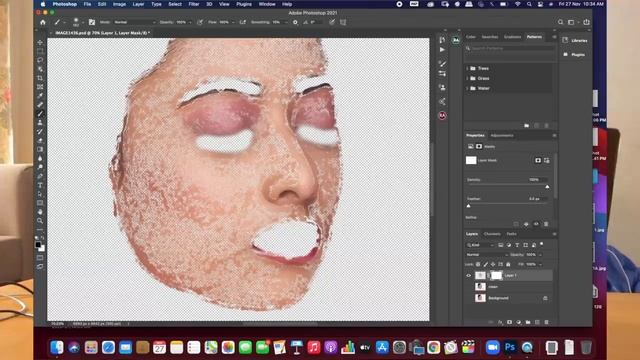Adjust the Feather slider handle
The image size is (640, 360).
(469, 206)
